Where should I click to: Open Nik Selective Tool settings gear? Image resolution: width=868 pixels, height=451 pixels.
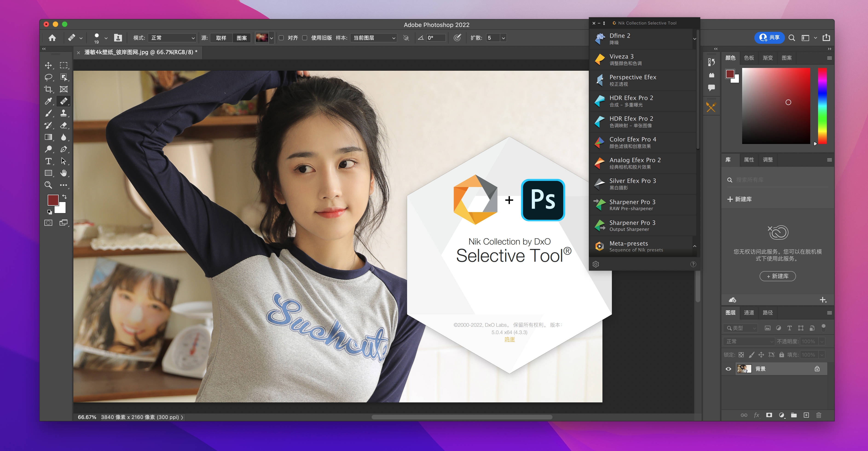pos(596,264)
